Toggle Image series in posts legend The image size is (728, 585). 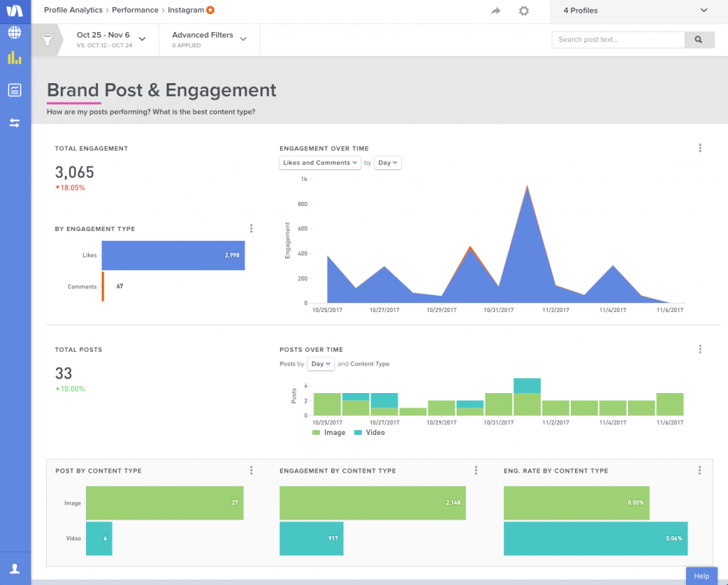(329, 432)
